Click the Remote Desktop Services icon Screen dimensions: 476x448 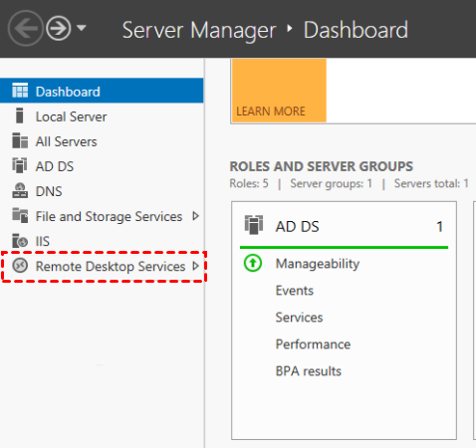tap(20, 266)
